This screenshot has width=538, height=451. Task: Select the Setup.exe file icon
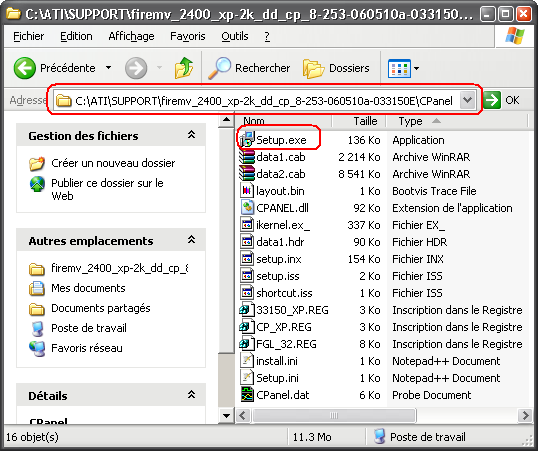247,139
